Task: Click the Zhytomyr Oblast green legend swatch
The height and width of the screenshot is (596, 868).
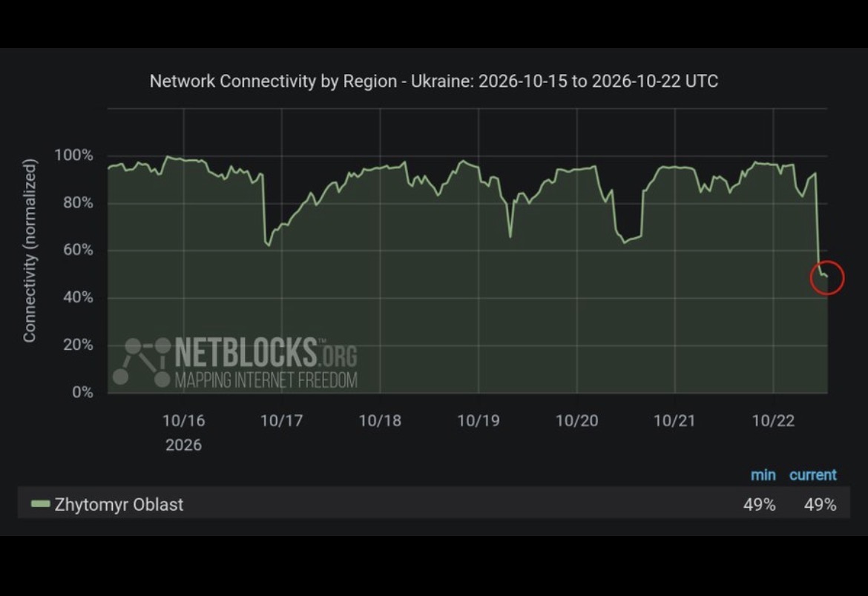Action: (40, 504)
